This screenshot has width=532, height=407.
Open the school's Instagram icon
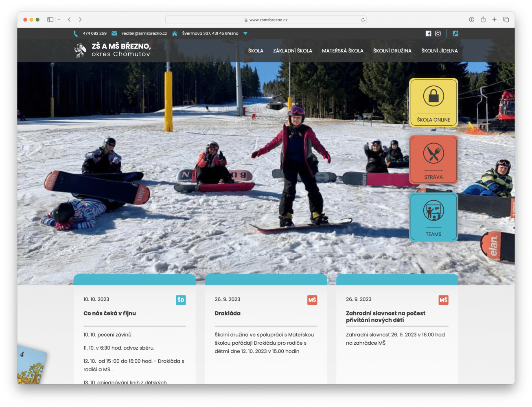tap(438, 34)
